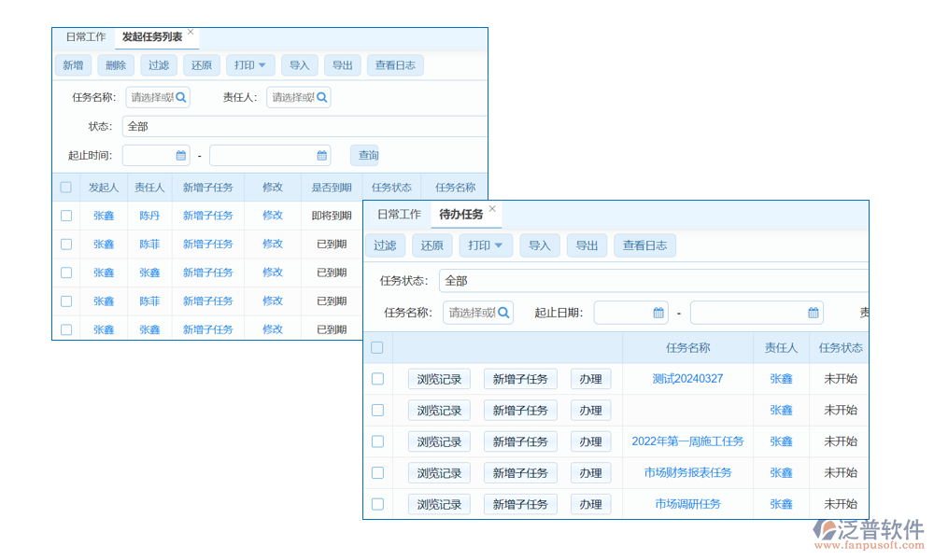Image resolution: width=934 pixels, height=560 pixels.
Task: Close the 发起任务列表 tab with its X
Action: 191,33
